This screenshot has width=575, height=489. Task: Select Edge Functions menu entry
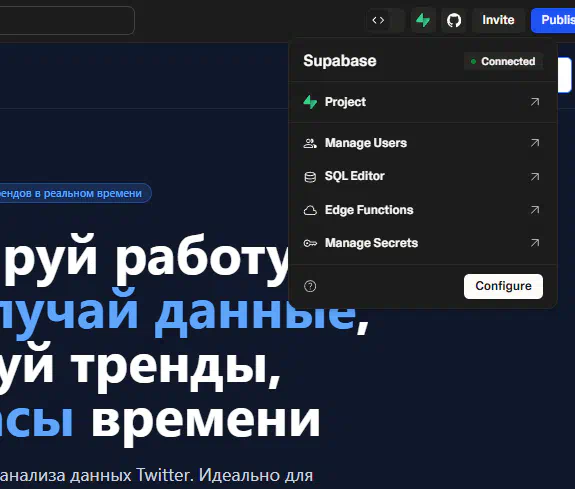[423, 210]
